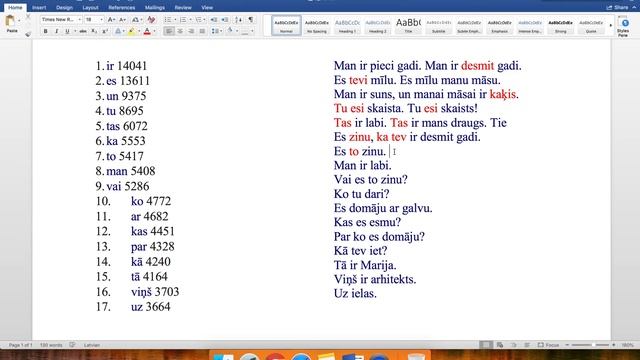Toggle strikethrough formatting

tap(83, 31)
